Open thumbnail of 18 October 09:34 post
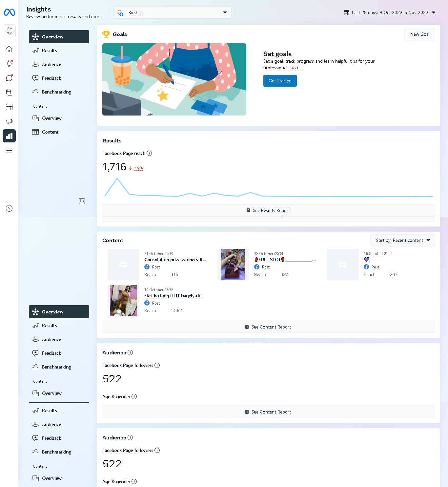This screenshot has height=487, width=448. tap(233, 265)
